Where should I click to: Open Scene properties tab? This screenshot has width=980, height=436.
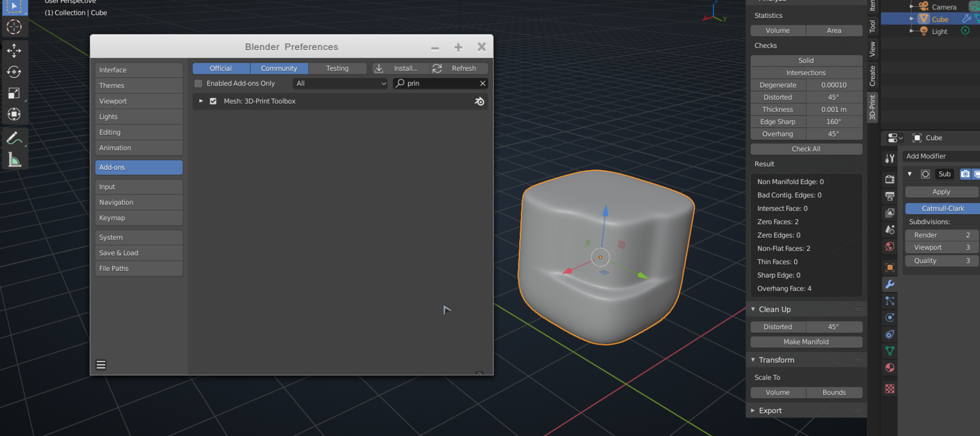(x=890, y=230)
